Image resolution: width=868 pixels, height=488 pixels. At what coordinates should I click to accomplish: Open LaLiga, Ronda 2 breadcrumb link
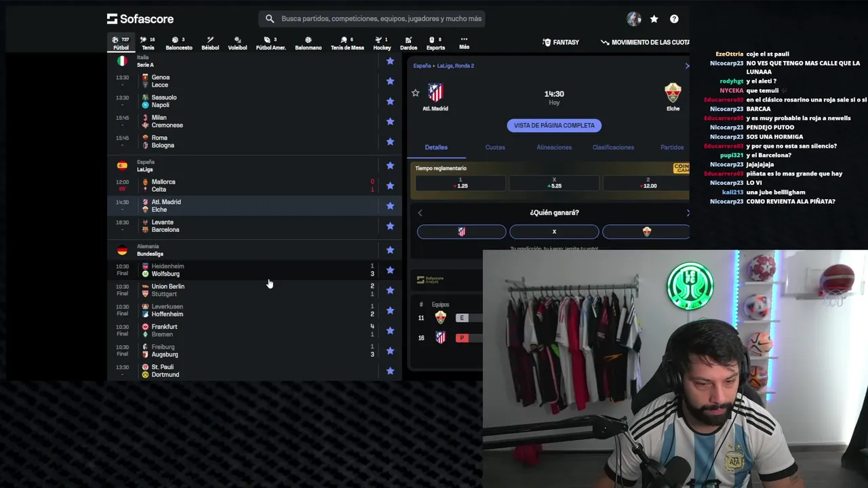tap(456, 66)
